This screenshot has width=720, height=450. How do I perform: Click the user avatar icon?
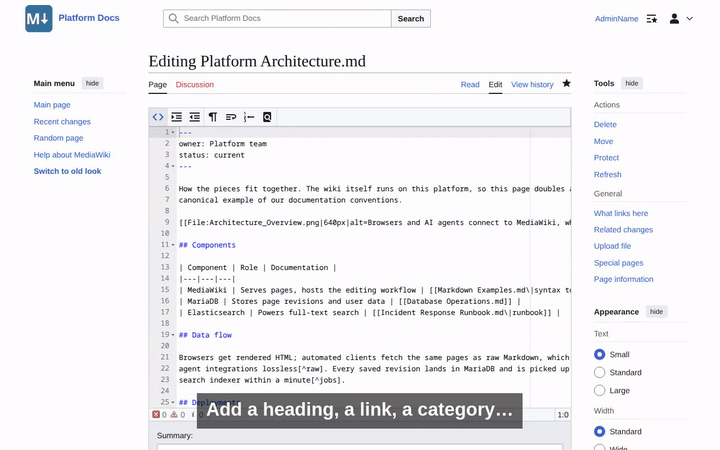pos(674,19)
